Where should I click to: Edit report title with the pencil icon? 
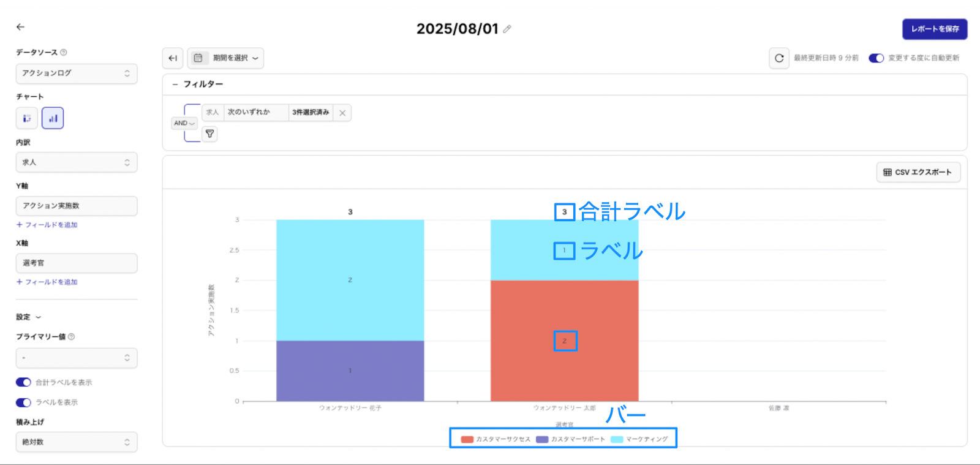coord(507,29)
